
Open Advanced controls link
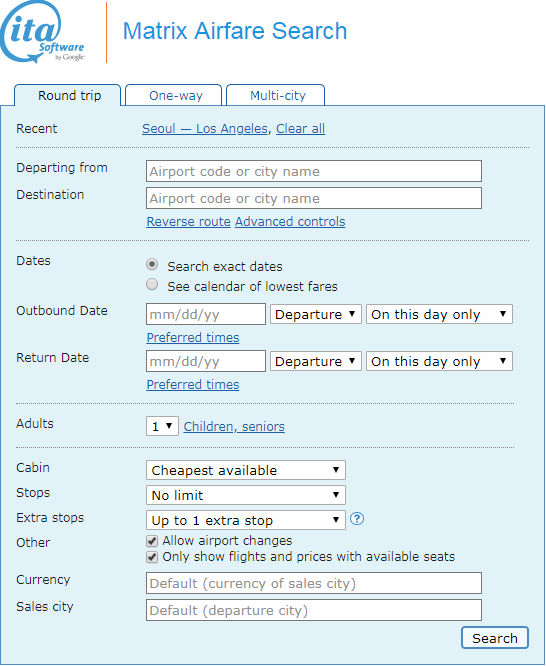[x=290, y=222]
